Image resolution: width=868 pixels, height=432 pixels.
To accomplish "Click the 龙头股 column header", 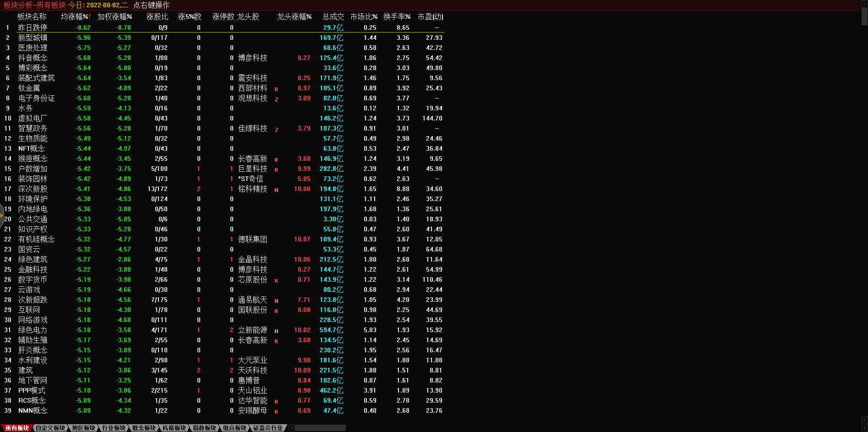I will coord(248,16).
